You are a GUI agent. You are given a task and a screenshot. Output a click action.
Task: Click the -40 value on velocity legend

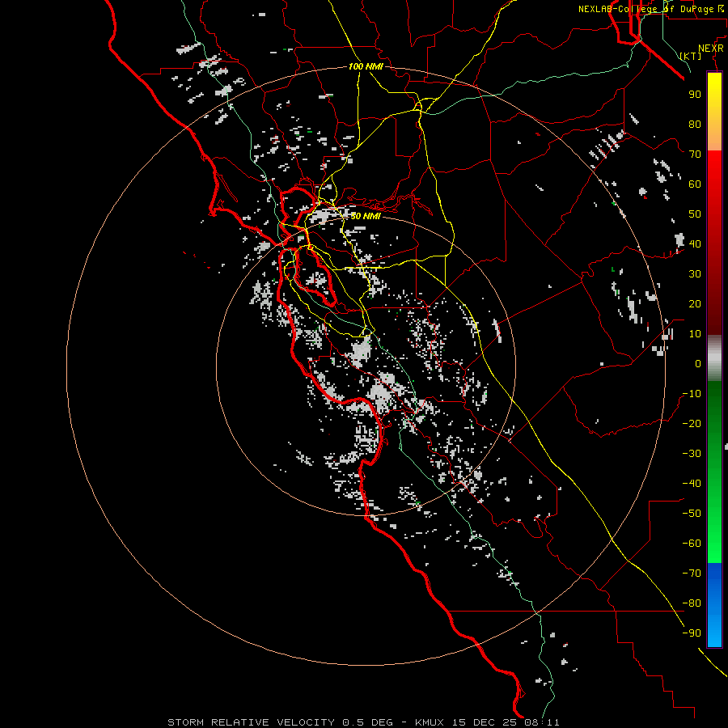click(x=692, y=484)
